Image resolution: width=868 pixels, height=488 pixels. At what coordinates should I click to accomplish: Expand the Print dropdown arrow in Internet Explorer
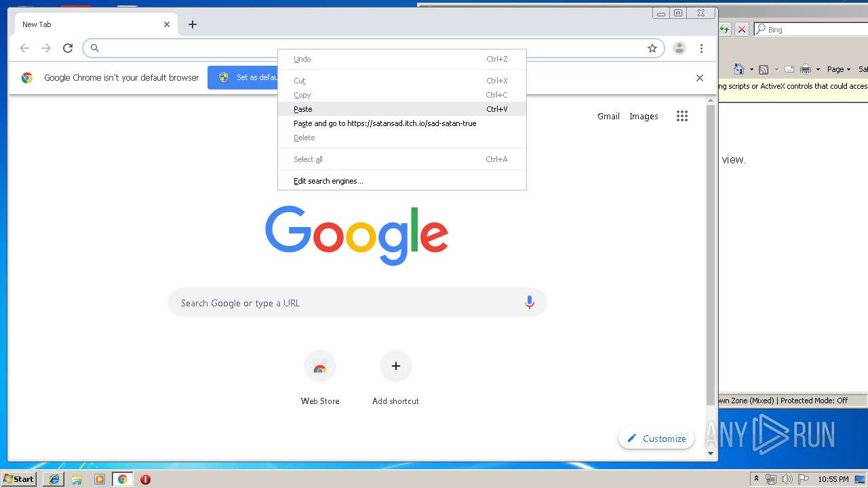[818, 70]
